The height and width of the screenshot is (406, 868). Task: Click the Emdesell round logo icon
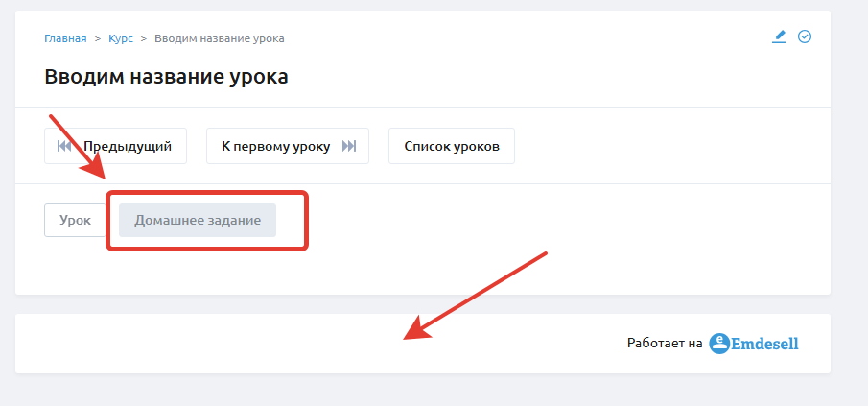pyautogui.click(x=719, y=344)
